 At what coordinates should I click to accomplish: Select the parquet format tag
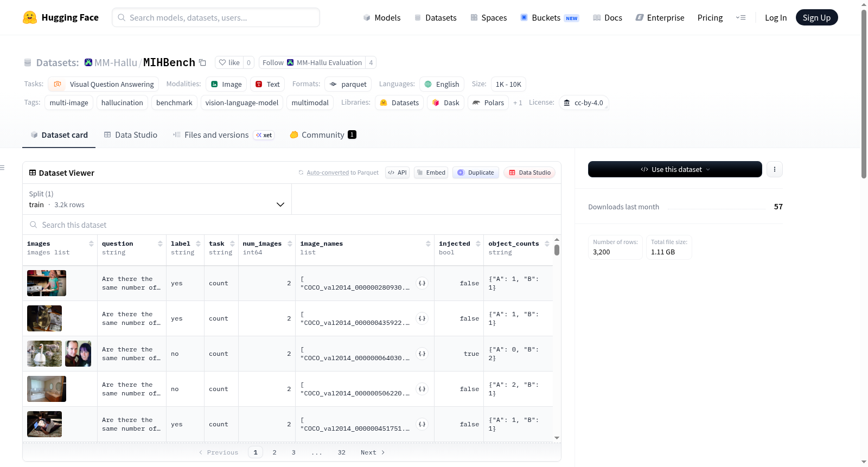click(348, 84)
